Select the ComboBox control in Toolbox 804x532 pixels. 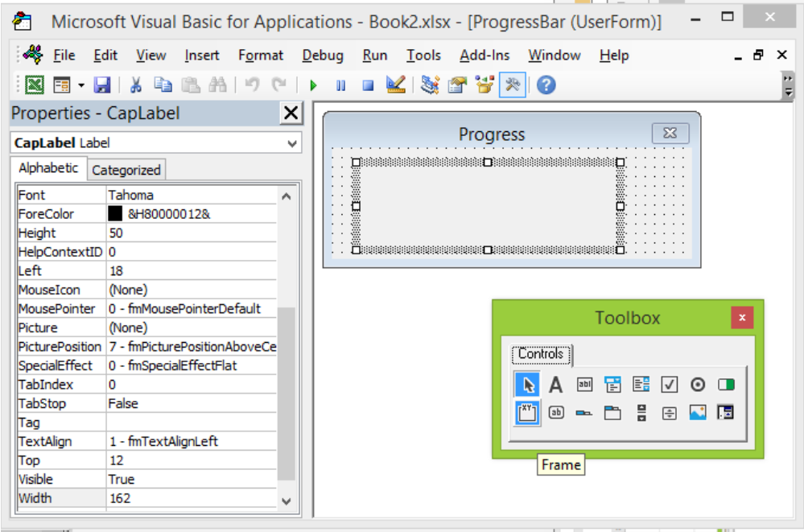(612, 384)
